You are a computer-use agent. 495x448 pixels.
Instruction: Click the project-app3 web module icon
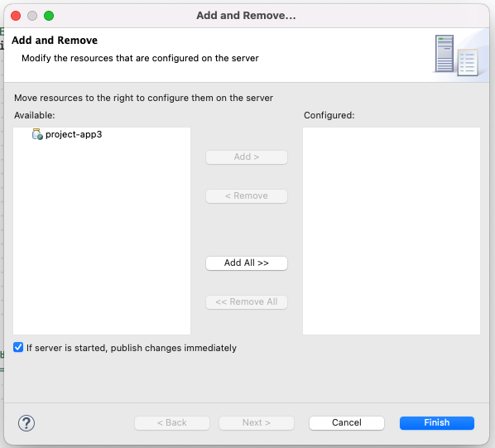(37, 134)
